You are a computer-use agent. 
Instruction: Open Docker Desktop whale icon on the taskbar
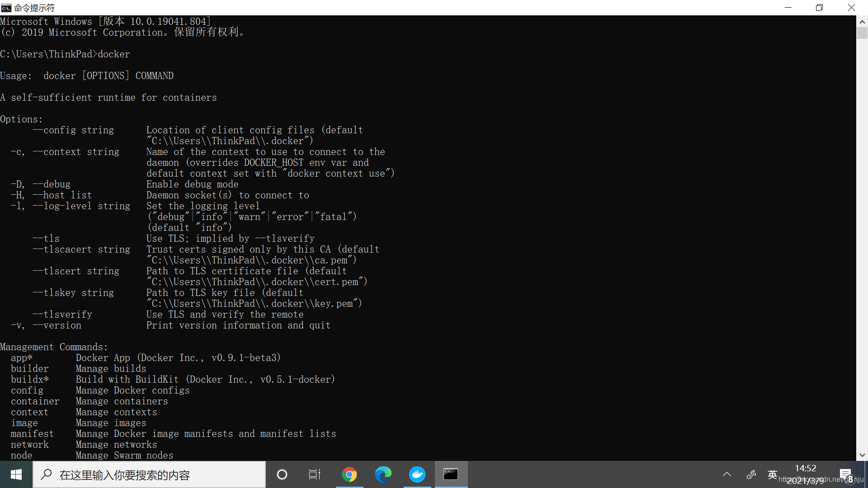417,474
